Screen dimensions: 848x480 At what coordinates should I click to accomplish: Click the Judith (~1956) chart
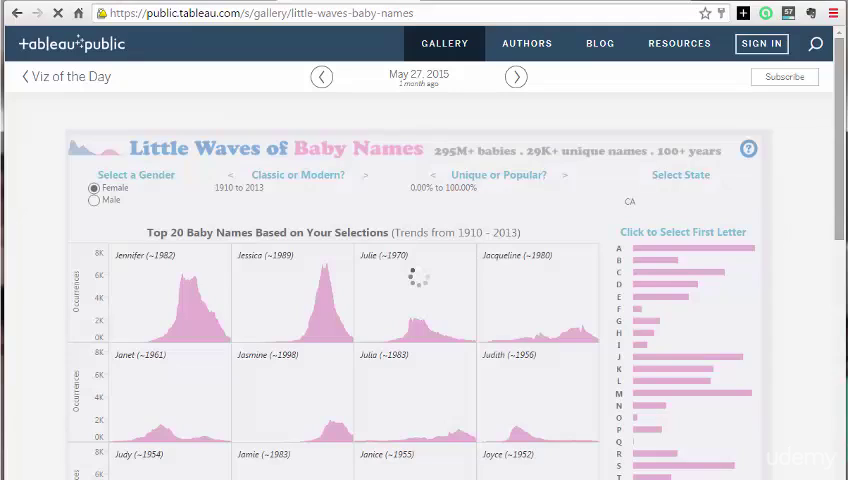click(538, 393)
